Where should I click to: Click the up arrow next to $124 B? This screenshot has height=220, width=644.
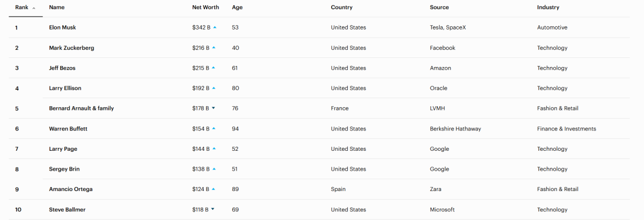click(x=214, y=189)
